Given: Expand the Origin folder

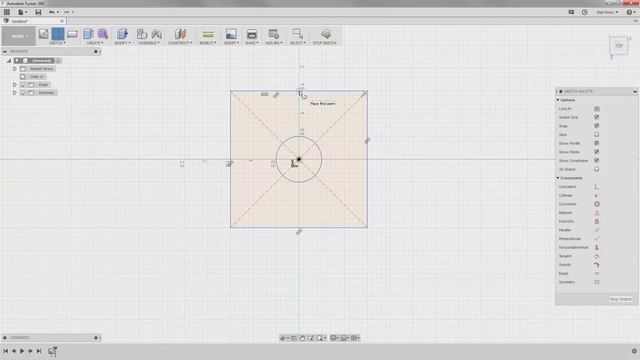Looking at the screenshot, I should point(15,85).
